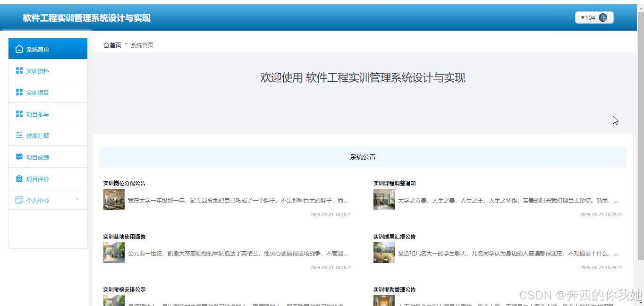Click the 实训课程调整通知 thumbnail image
The image size is (644, 306).
[x=384, y=199]
